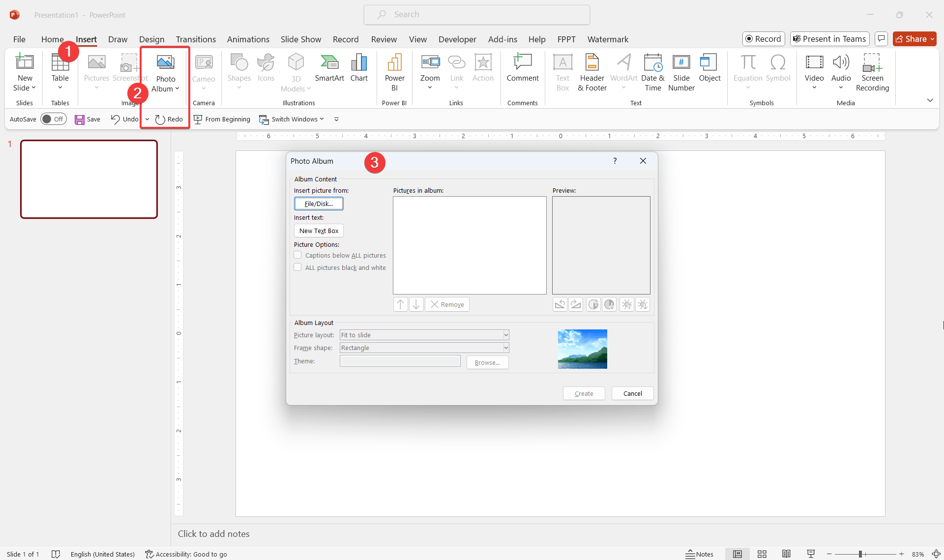Enable ALL pictures black and white
Image resolution: width=944 pixels, height=560 pixels.
298,267
